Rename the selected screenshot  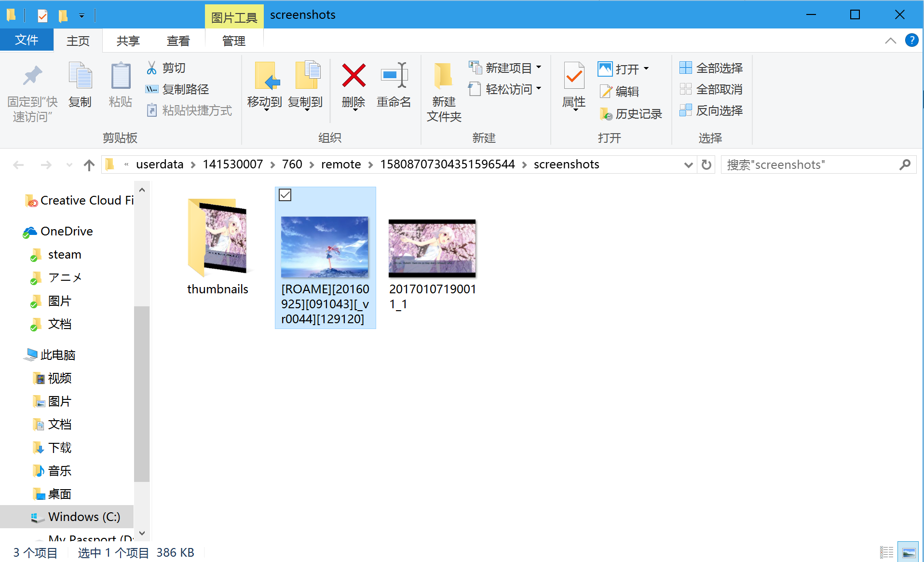tap(394, 87)
